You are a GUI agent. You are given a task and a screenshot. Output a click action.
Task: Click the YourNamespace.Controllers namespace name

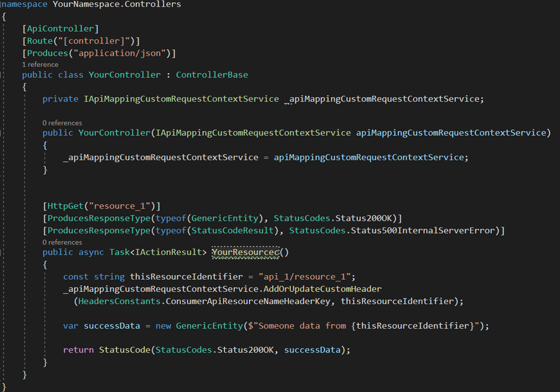click(117, 4)
